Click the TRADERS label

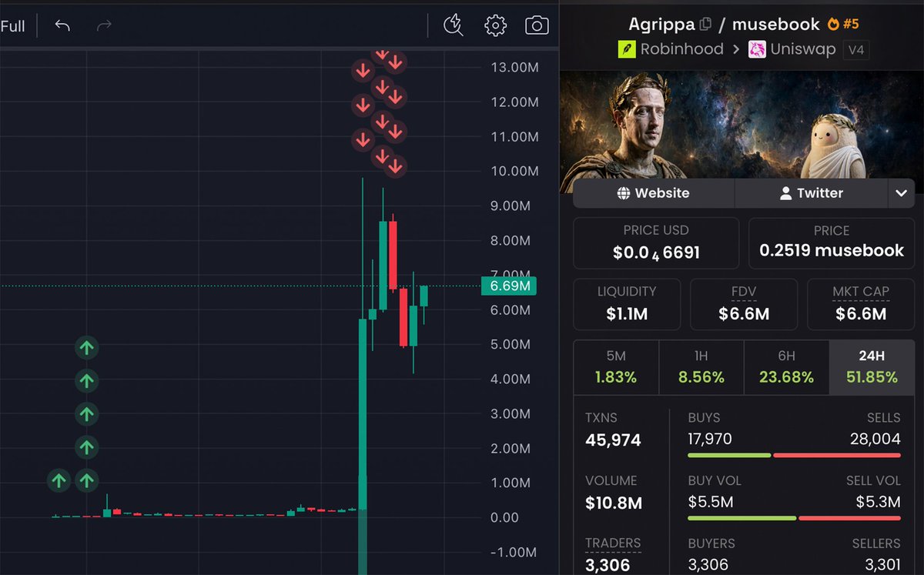coord(613,543)
